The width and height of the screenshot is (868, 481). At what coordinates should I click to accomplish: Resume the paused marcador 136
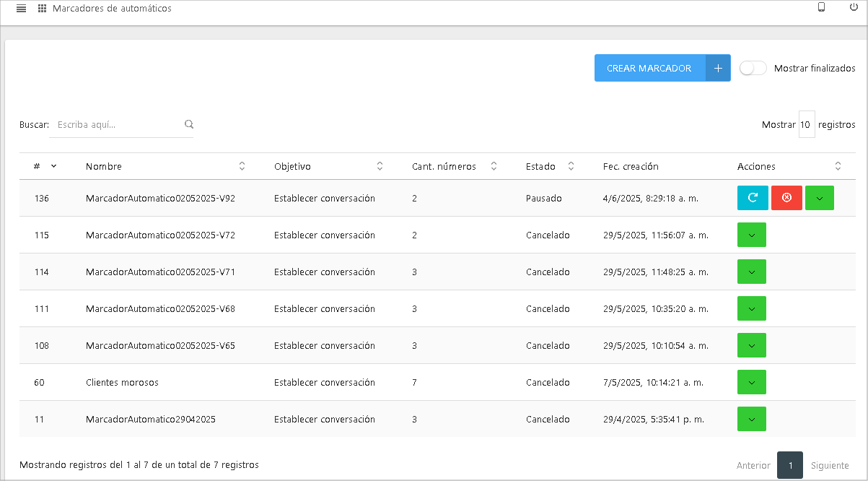pos(753,197)
